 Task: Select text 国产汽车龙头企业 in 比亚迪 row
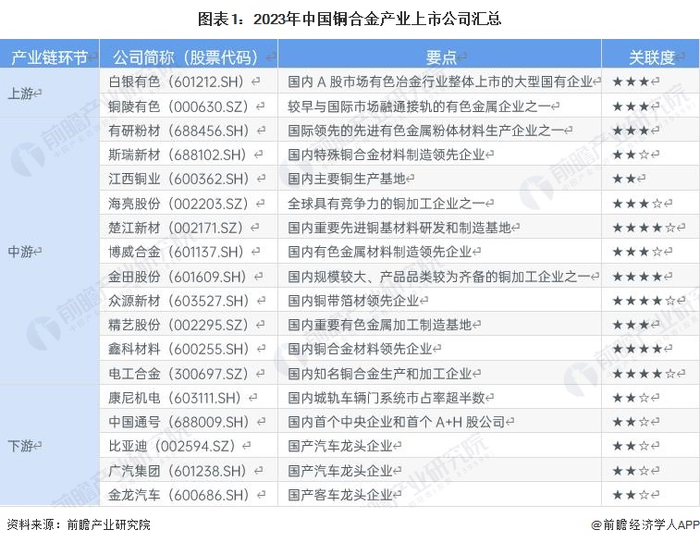[x=340, y=446]
